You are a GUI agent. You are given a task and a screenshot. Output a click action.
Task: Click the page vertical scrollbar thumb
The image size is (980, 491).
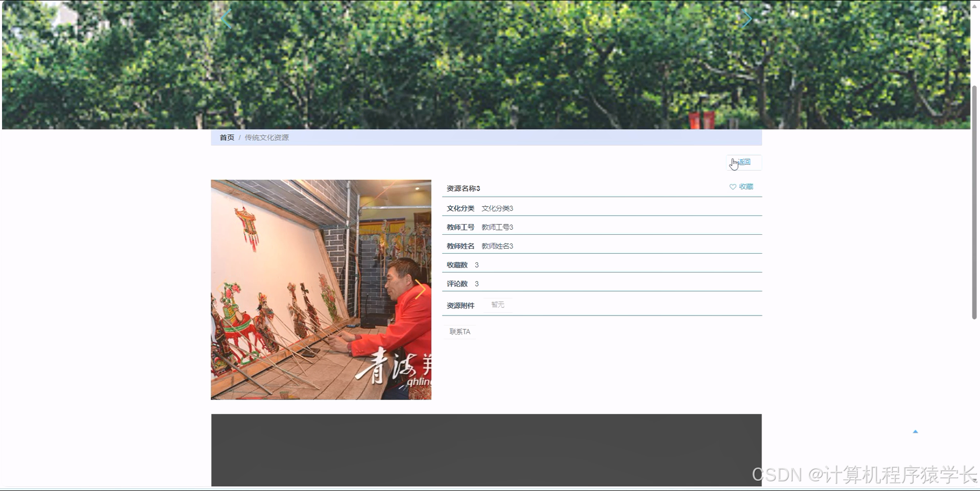pos(974,203)
